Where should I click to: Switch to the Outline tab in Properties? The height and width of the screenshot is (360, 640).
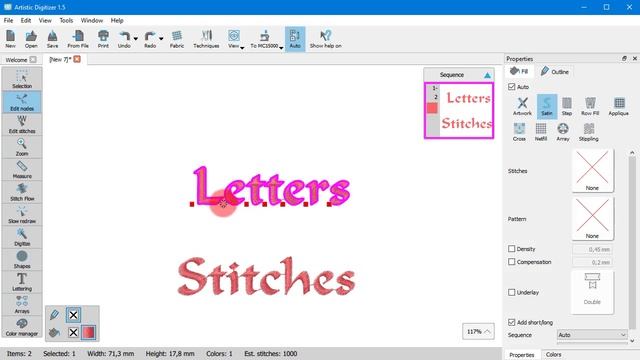click(x=555, y=71)
